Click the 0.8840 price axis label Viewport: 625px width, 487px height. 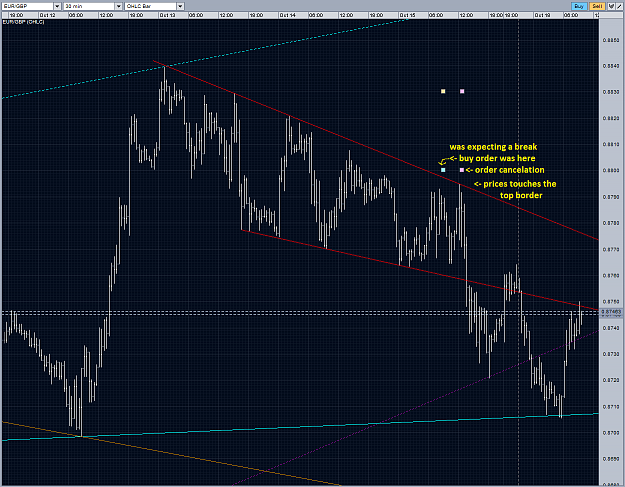(x=611, y=66)
